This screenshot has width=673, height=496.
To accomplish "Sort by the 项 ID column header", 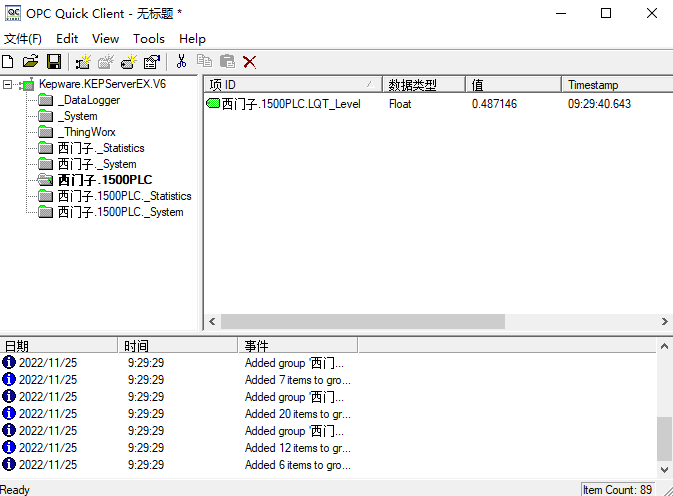I will tap(292, 85).
